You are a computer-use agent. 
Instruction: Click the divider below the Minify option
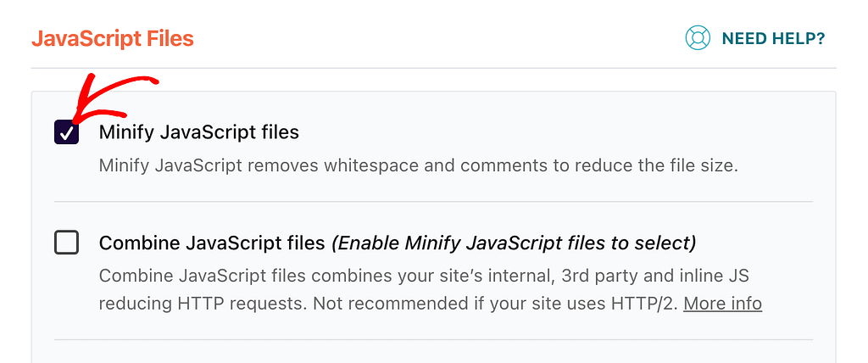[433, 202]
